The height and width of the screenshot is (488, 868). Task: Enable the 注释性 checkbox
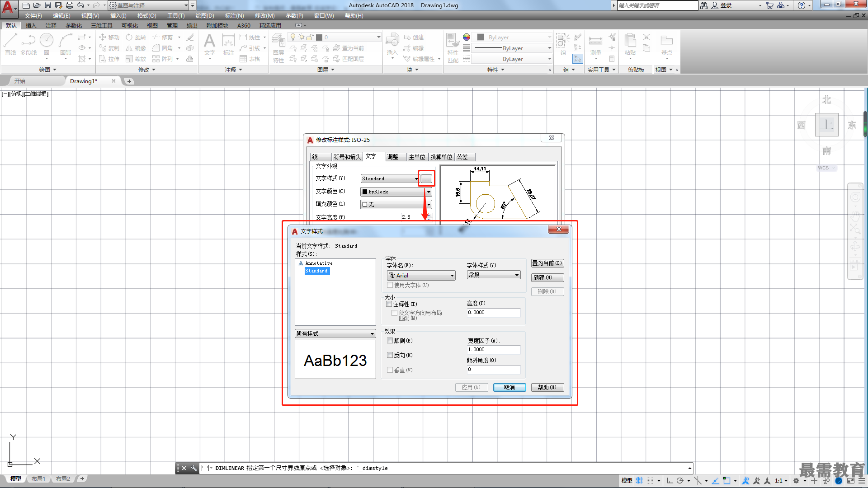389,304
